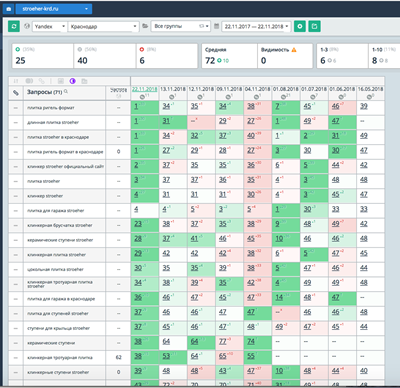The height and width of the screenshot is (388, 400).
Task: Select the query плитка для гаража в краснодаре
Action: pyautogui.click(x=61, y=299)
